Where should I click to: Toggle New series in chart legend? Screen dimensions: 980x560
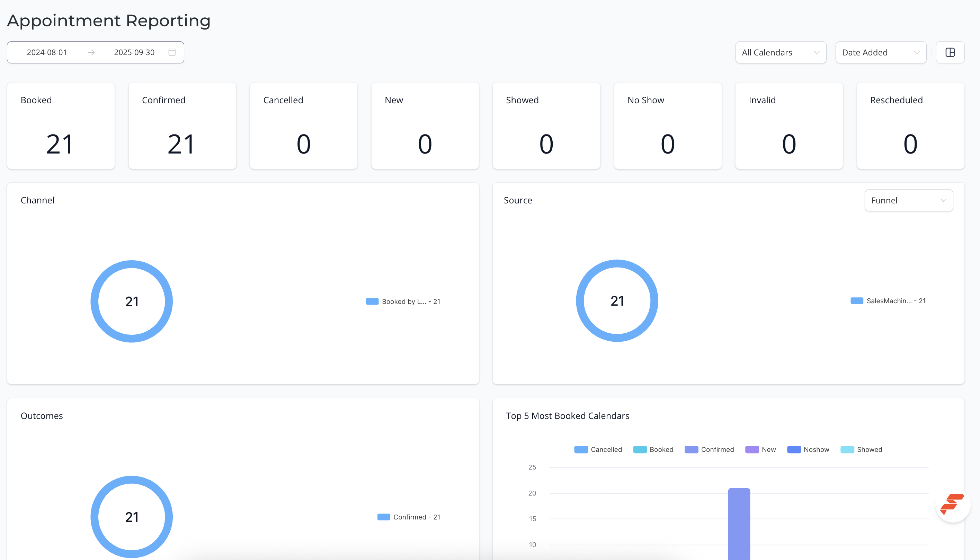760,449
